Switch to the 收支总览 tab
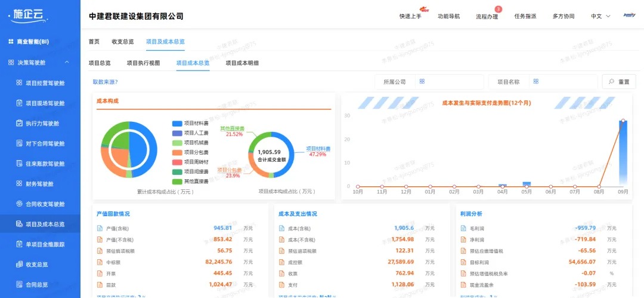 point(123,42)
